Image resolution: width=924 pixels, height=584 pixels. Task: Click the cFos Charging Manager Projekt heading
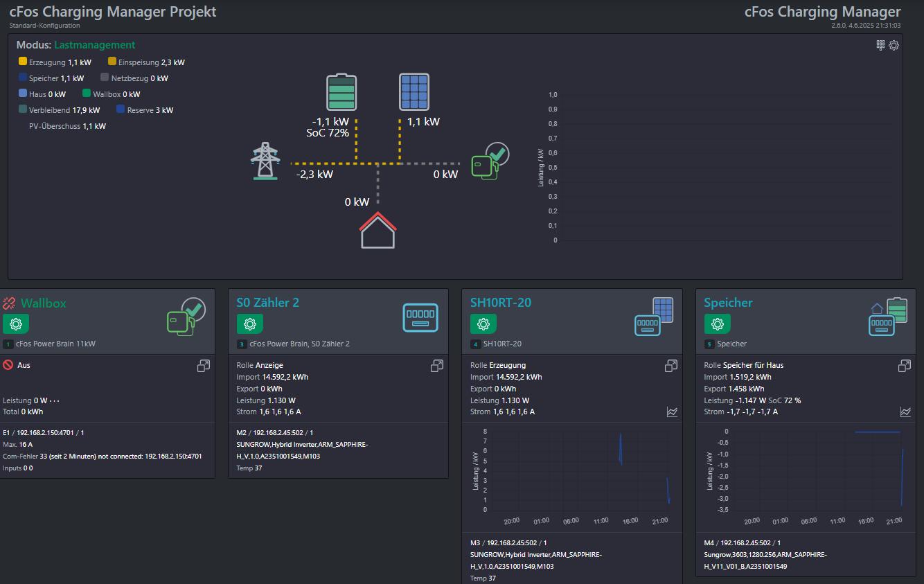pos(113,12)
